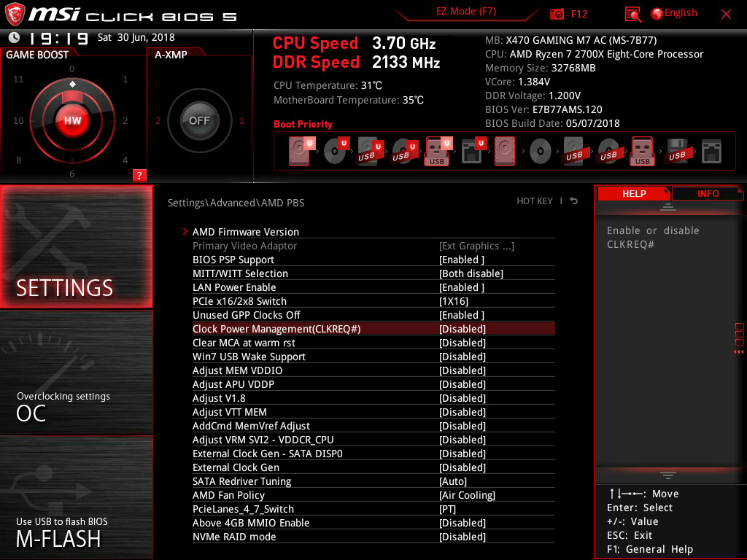The width and height of the screenshot is (747, 560).
Task: Toggle Clear MCA at warm rst
Action: pyautogui.click(x=373, y=343)
